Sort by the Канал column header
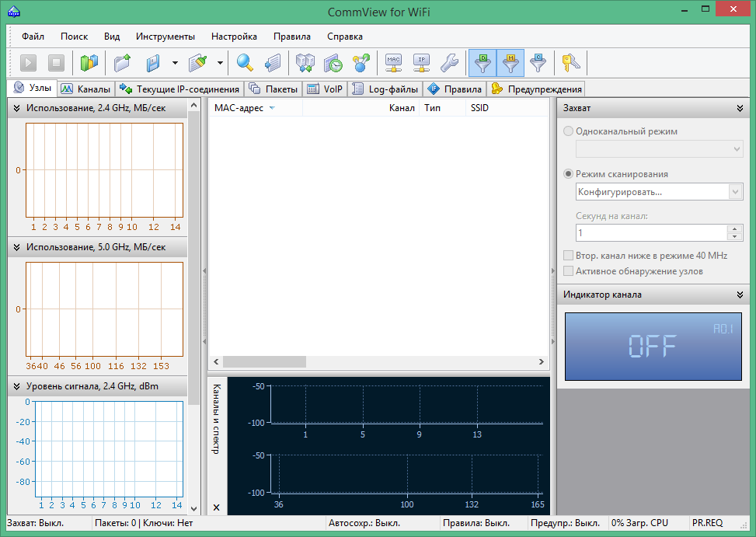756x537 pixels. [361, 108]
